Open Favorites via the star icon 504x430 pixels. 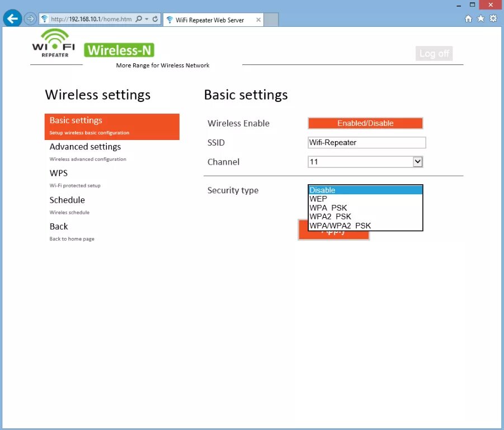(481, 18)
